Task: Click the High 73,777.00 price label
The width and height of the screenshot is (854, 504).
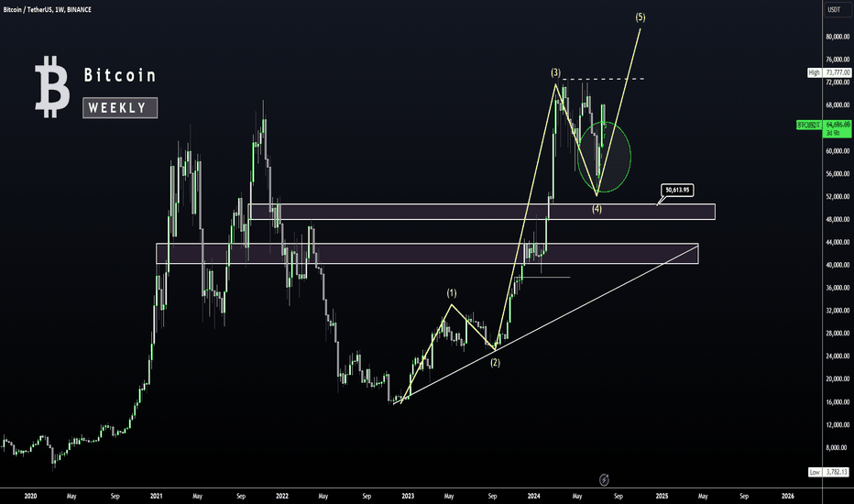Action: 829,72
